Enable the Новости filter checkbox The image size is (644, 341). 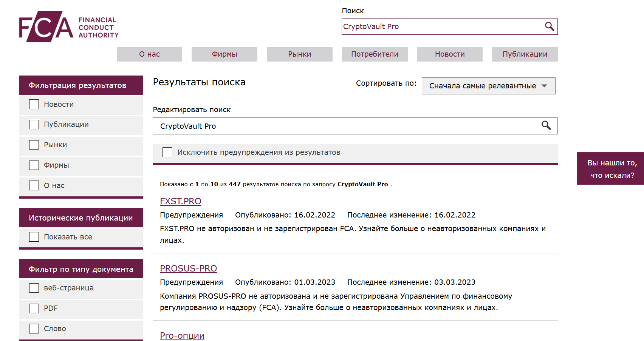34,104
